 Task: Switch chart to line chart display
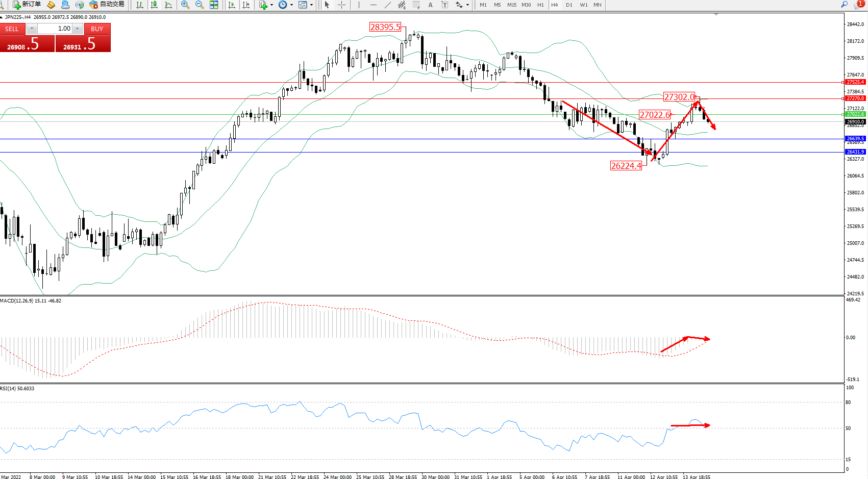[x=168, y=5]
